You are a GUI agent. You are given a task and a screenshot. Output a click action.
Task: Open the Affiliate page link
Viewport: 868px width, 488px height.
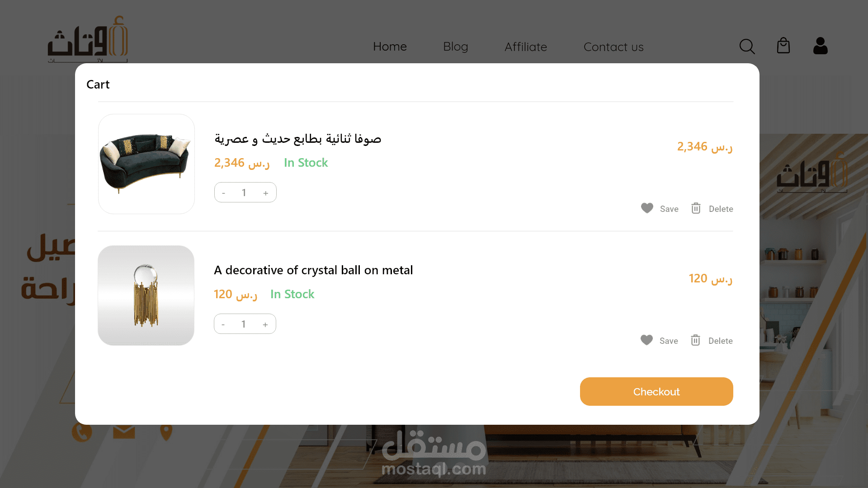[525, 47]
